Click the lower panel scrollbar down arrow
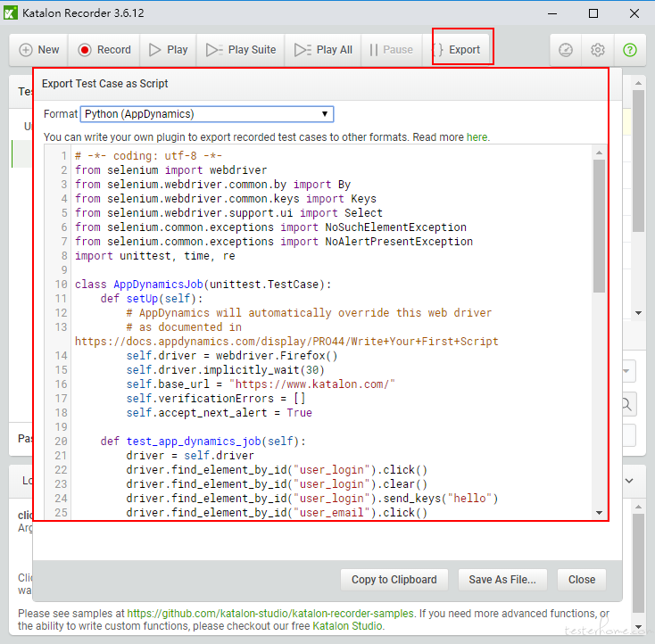Image resolution: width=655 pixels, height=644 pixels. click(x=638, y=626)
